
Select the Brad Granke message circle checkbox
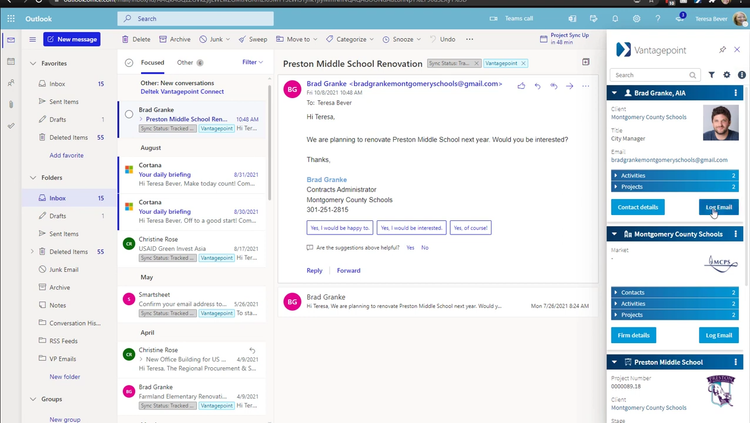pos(129,114)
